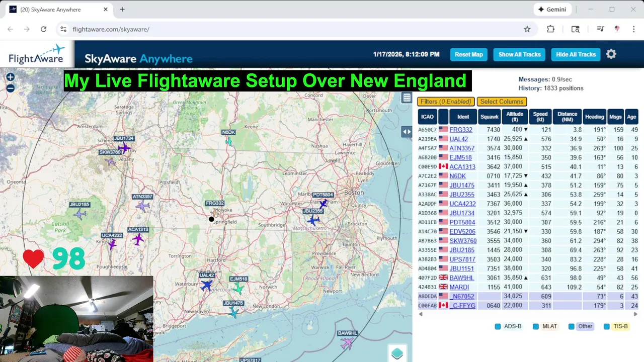Click Show All Tracks button
Viewport: 644px width, 362px height.
[x=519, y=54]
